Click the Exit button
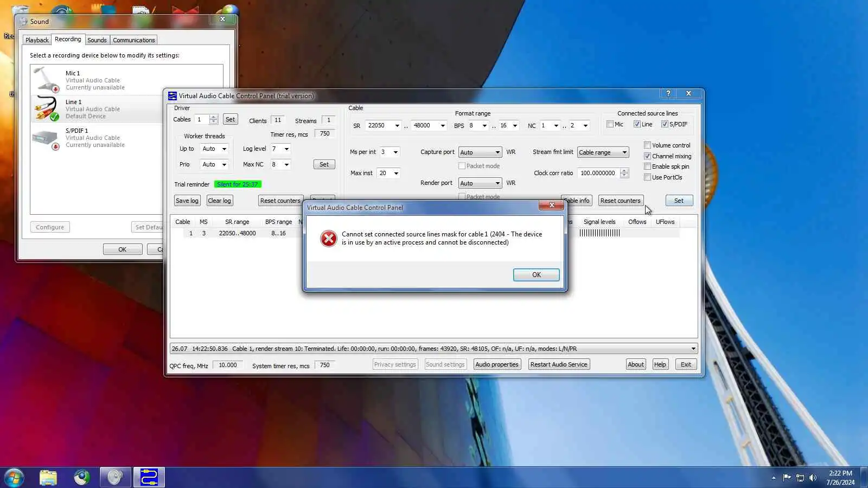 (686, 364)
